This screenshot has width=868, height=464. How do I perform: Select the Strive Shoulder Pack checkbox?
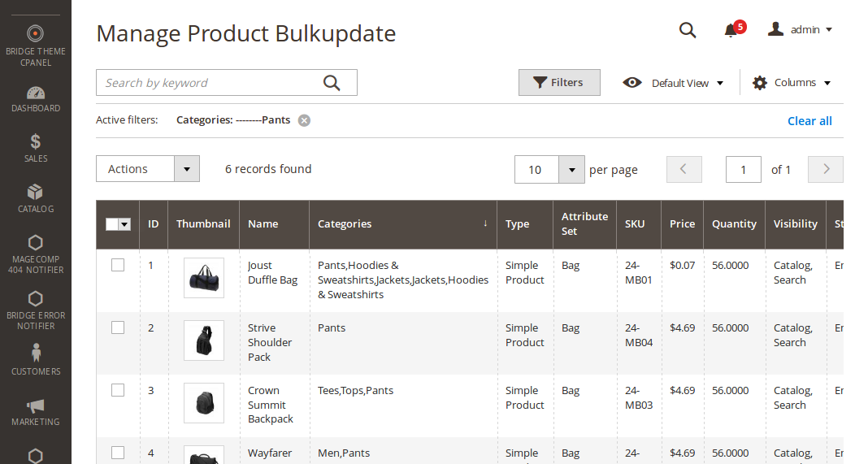coord(118,327)
